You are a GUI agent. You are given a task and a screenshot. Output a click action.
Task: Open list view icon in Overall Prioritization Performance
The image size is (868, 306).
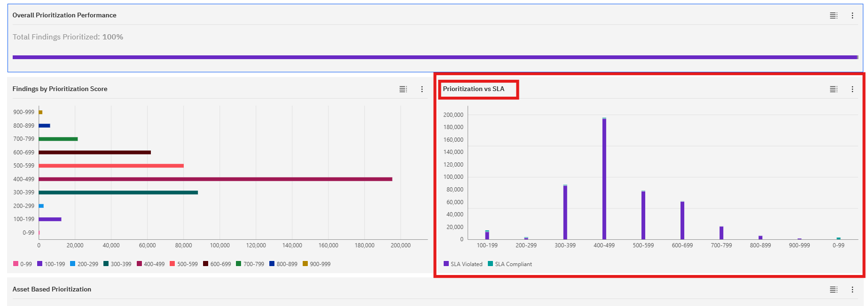click(x=833, y=15)
